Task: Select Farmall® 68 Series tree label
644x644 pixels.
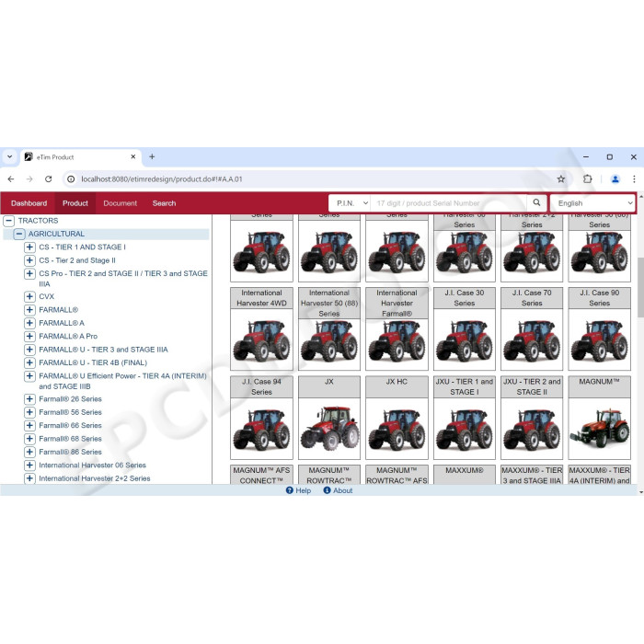Action: tap(70, 439)
